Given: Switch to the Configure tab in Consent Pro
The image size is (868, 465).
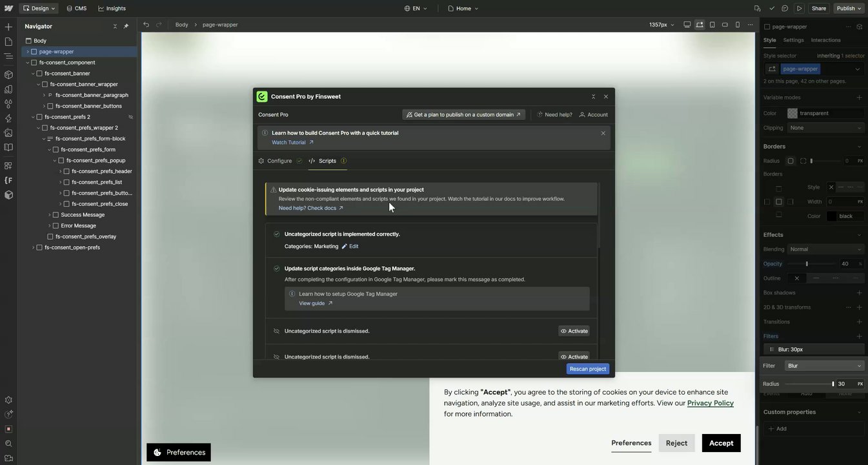Looking at the screenshot, I should pos(279,161).
